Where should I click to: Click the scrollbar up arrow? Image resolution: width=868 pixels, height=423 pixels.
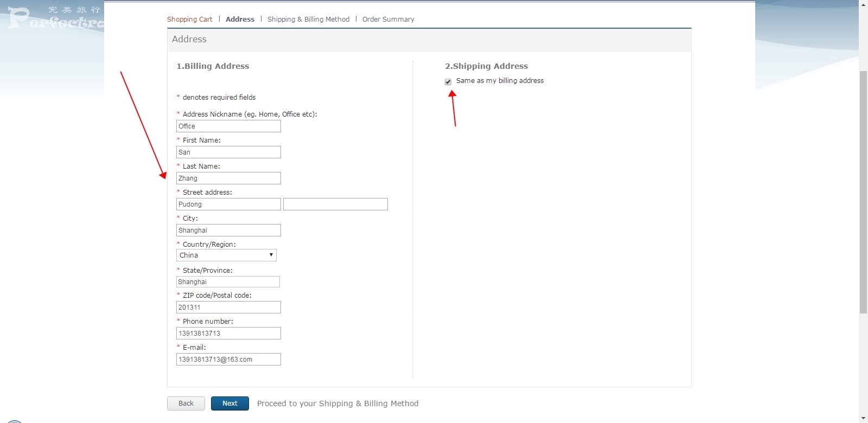[x=863, y=4]
